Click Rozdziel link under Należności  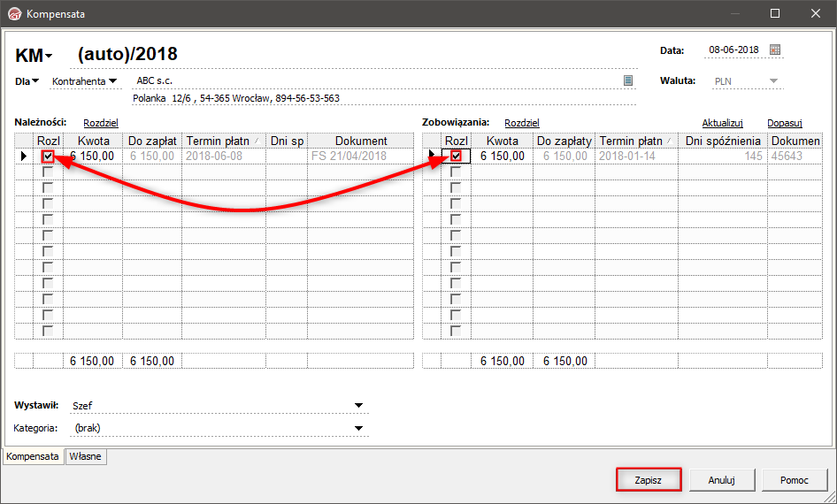pyautogui.click(x=101, y=123)
